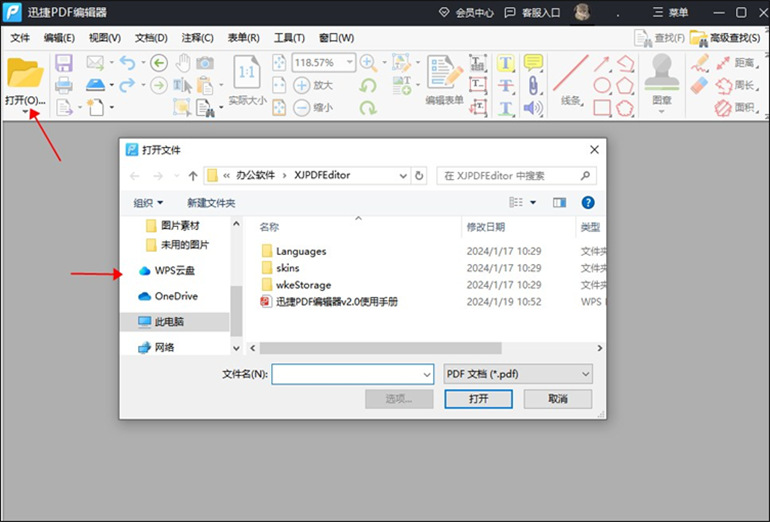
Task: Click the Print icon in toolbar
Action: pos(64,85)
